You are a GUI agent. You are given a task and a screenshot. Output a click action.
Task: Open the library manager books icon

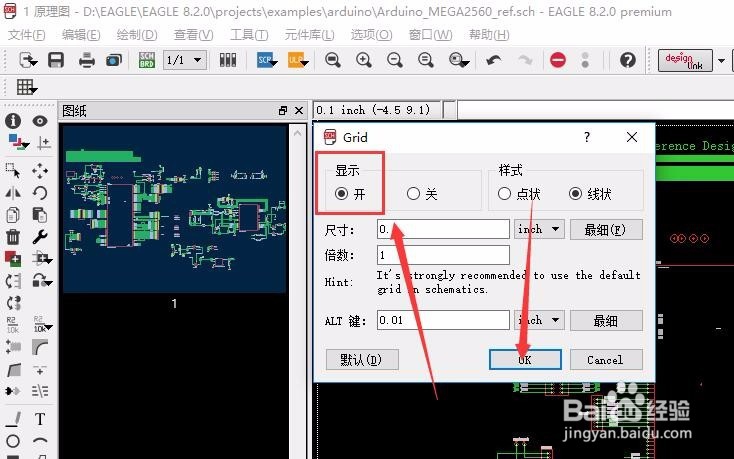[x=228, y=60]
